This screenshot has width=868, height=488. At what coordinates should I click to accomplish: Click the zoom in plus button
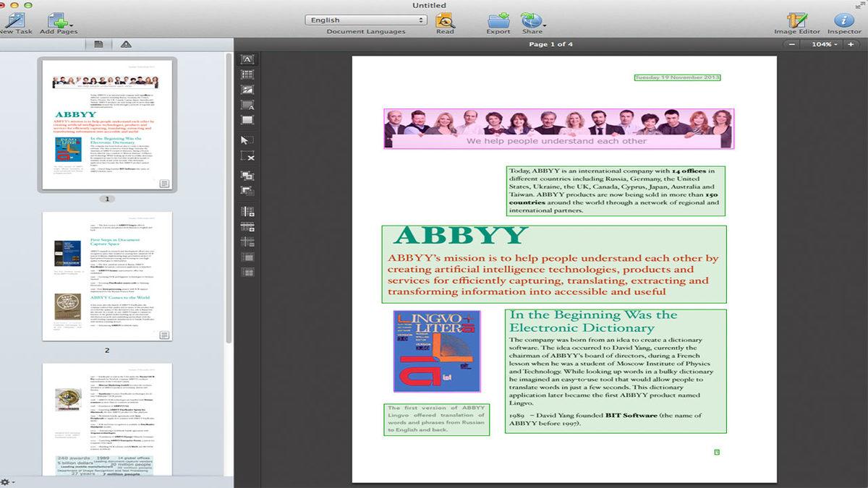click(851, 45)
